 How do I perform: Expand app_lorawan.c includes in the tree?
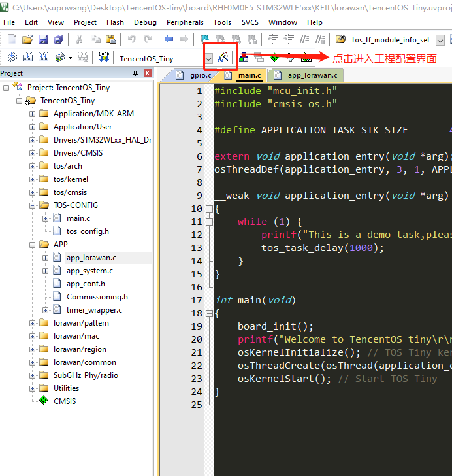[x=45, y=258]
